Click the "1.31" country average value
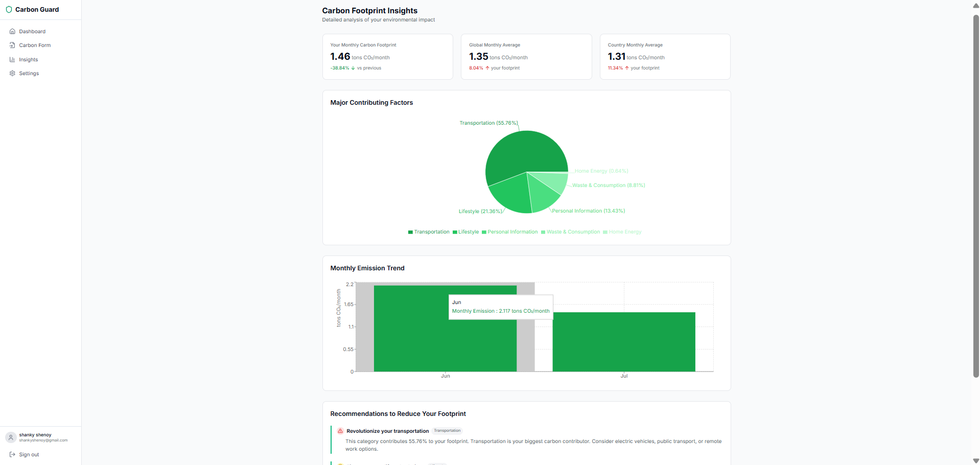980x465 pixels. coord(617,57)
